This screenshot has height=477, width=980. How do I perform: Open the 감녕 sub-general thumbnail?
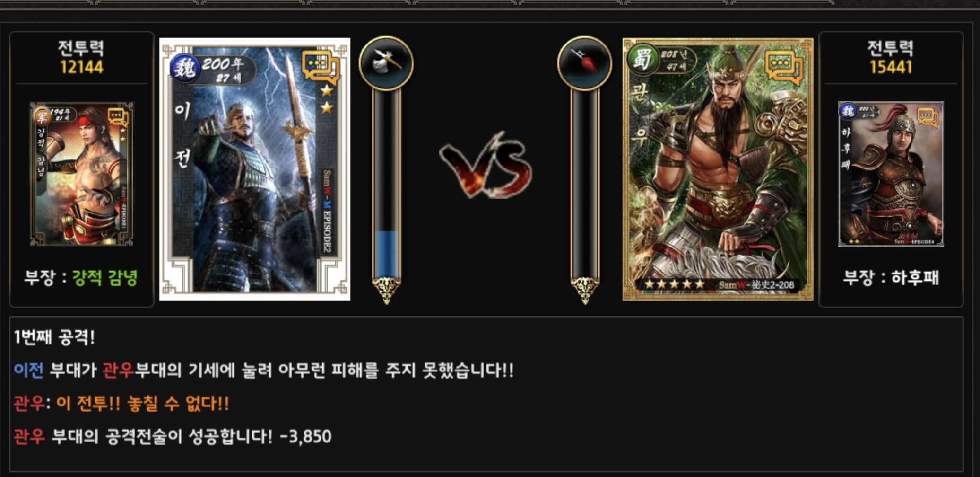point(82,174)
